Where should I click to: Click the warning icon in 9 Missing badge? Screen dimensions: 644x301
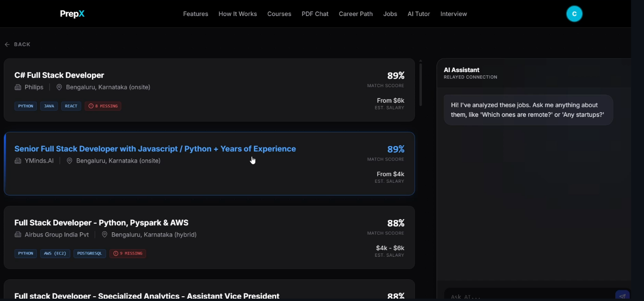[x=116, y=253]
